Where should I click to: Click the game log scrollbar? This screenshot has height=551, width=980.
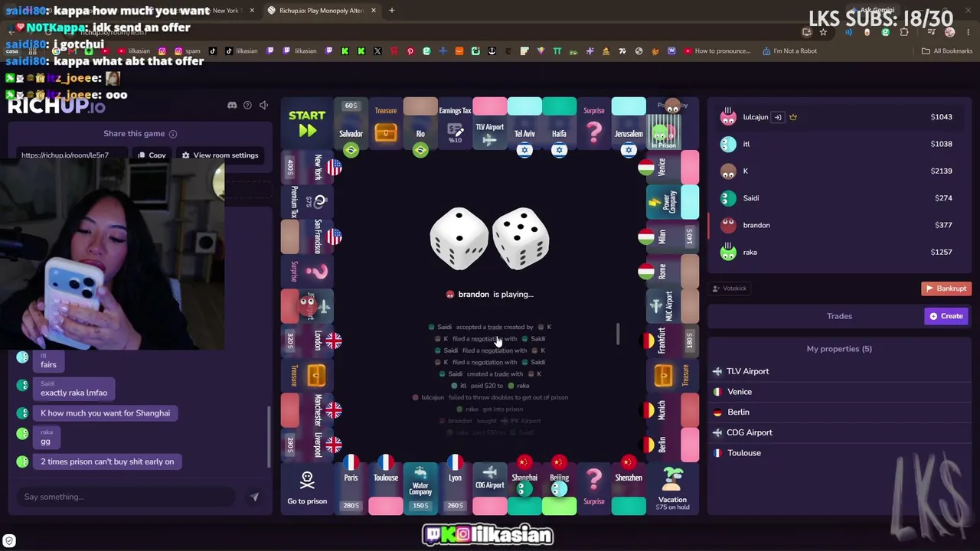click(x=617, y=334)
